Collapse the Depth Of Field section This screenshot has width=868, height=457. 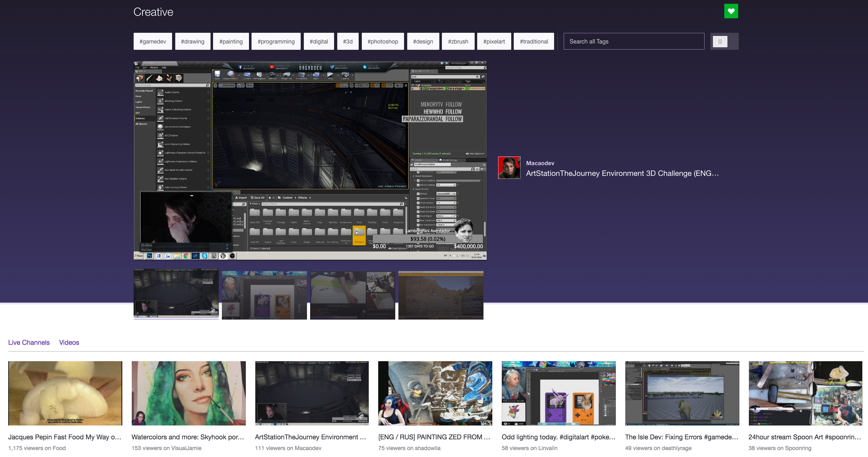[x=414, y=189]
